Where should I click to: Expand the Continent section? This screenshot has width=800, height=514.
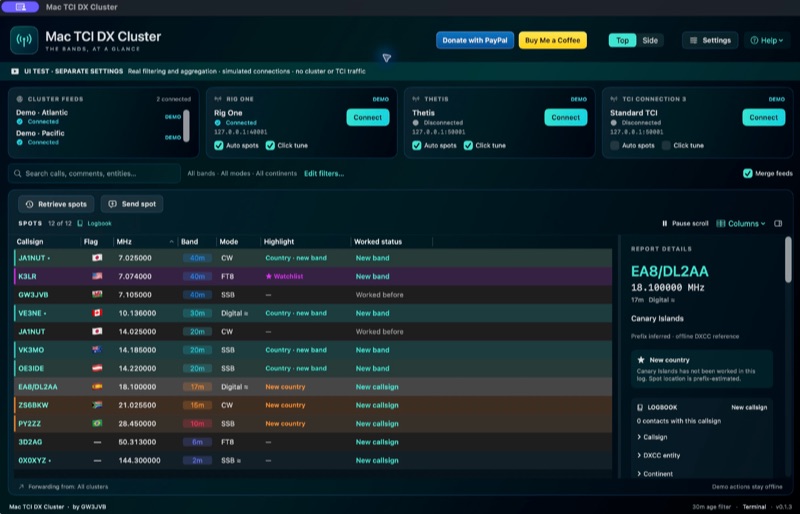(655, 474)
